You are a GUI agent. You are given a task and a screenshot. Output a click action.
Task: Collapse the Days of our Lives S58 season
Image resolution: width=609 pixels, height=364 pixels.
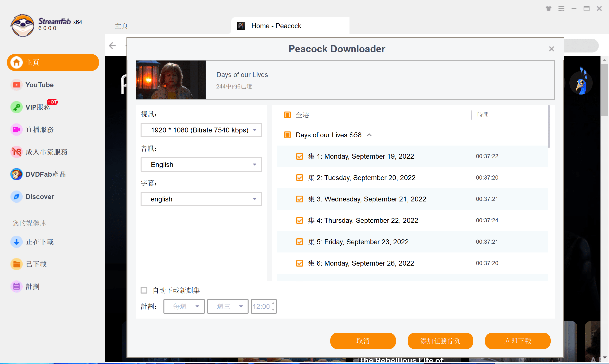(x=369, y=135)
